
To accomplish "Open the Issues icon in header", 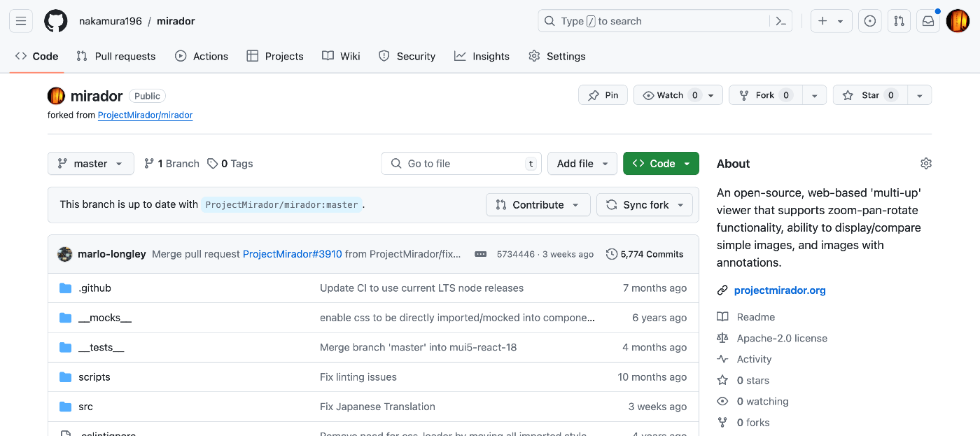I will [x=870, y=21].
